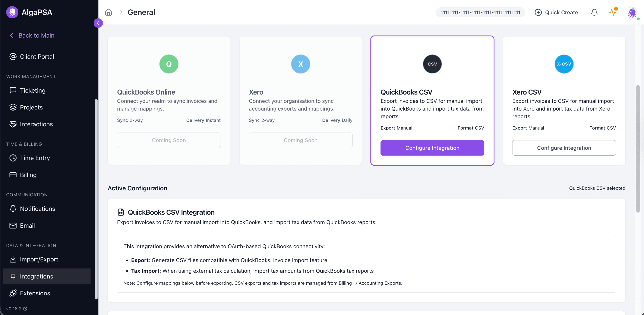Screen dimensions: 644x315
Task: Click the QuickBooks CSV round icon
Action: (432, 64)
